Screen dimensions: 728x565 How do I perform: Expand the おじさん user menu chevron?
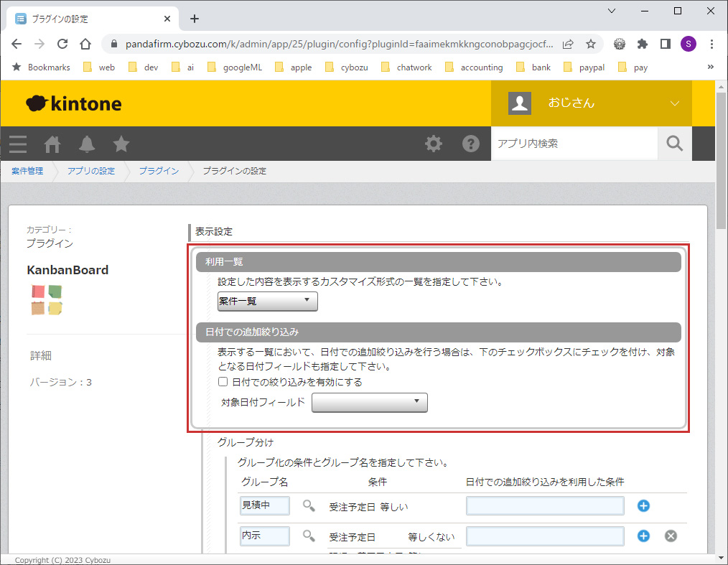coord(673,103)
